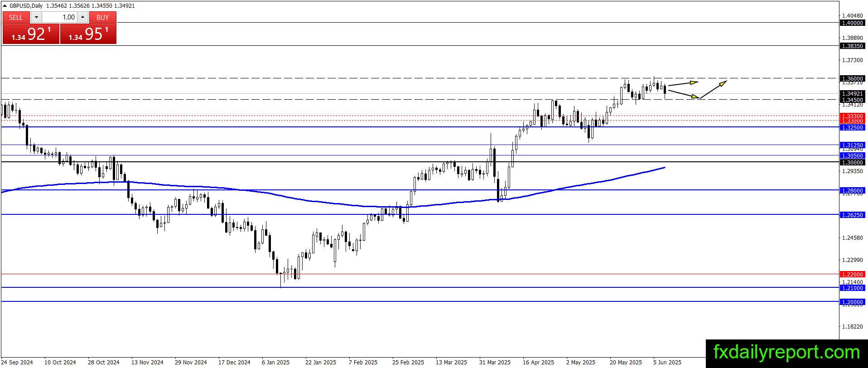Select the blue 1.28000 level label
Image resolution: width=868 pixels, height=368 pixels.
[852, 190]
